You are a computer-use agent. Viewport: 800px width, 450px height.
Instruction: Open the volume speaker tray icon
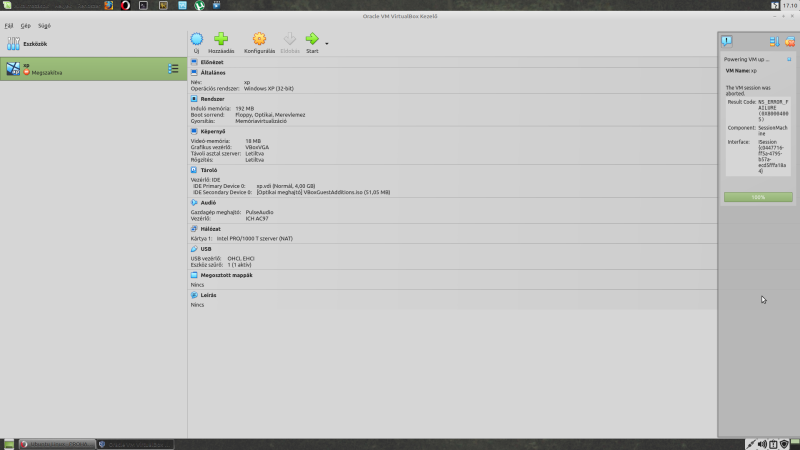click(x=762, y=444)
